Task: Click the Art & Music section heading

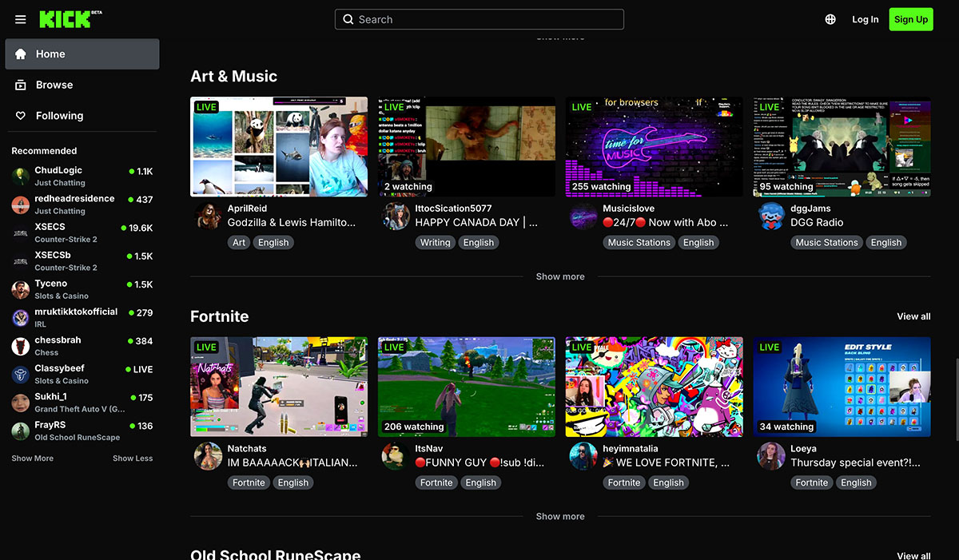Action: click(x=233, y=77)
